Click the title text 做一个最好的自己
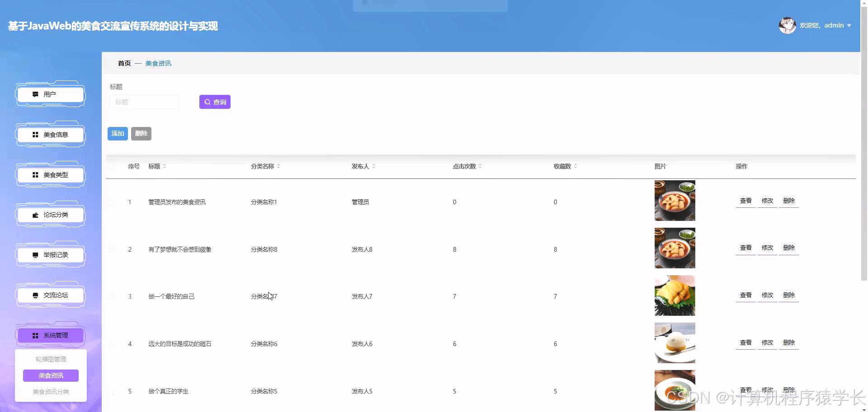Screen dimensions: 868x412 [171, 297]
